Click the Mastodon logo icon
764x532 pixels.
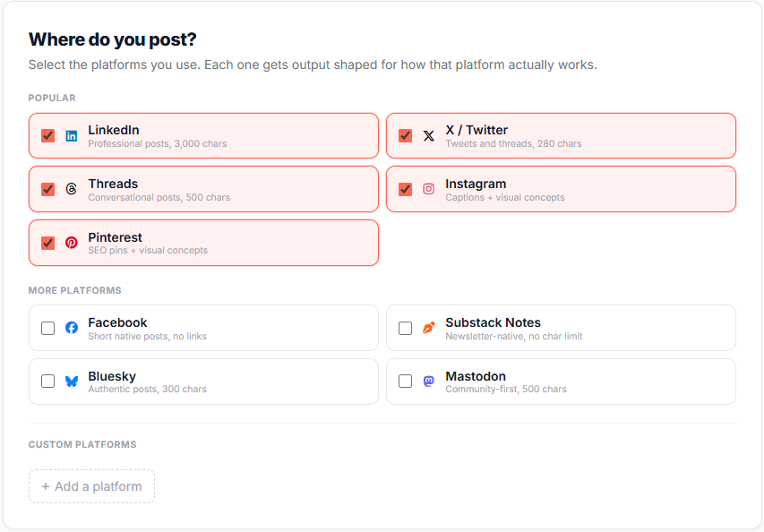(428, 382)
